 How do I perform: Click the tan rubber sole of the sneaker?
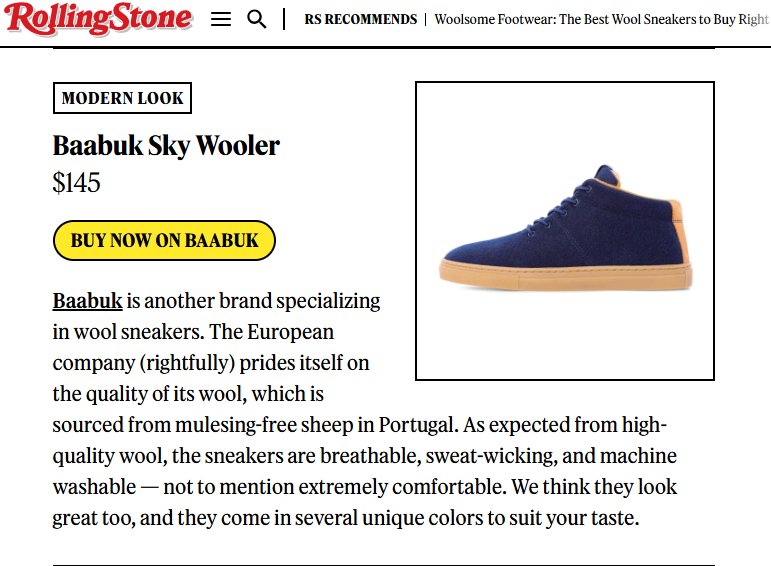pos(565,271)
